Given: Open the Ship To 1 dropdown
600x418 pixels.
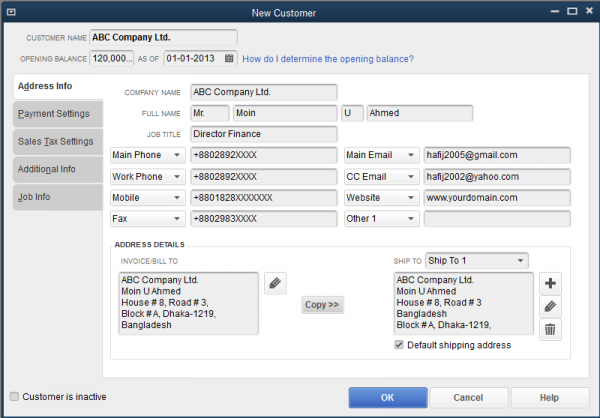Looking at the screenshot, I should click(521, 261).
